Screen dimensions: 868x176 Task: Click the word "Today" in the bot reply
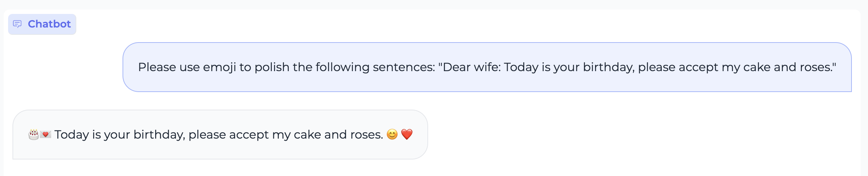pos(72,135)
